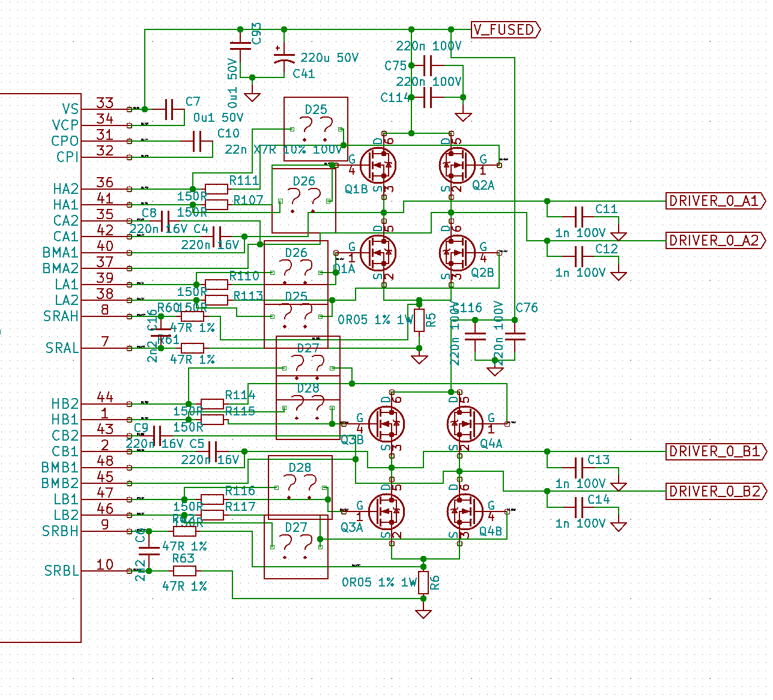Click the VS pin name
The height and width of the screenshot is (700, 773).
coord(70,109)
